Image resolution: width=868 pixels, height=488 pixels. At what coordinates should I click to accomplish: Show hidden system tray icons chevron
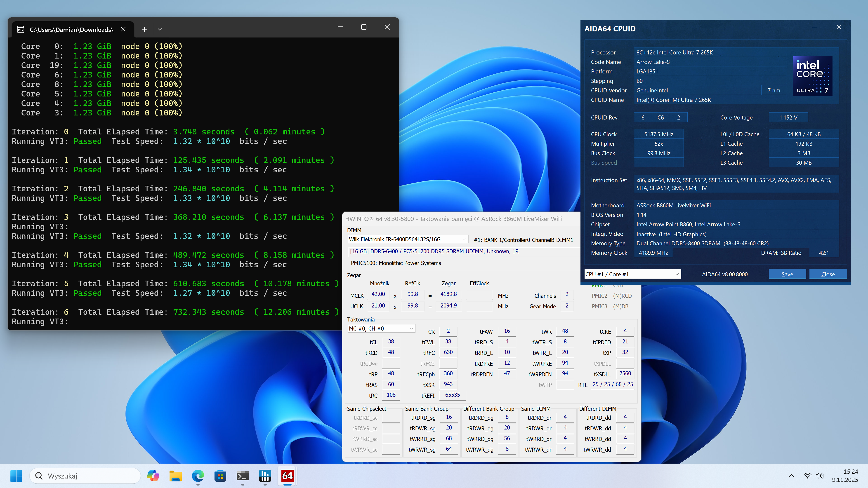[791, 476]
